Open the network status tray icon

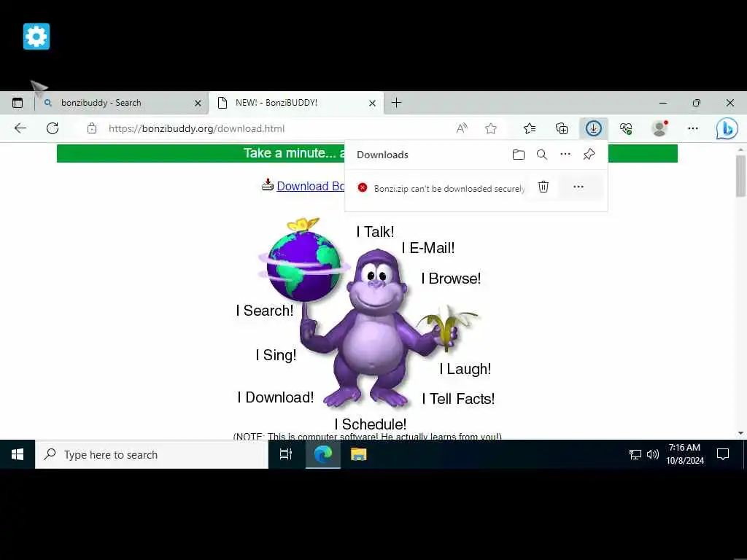pyautogui.click(x=635, y=455)
